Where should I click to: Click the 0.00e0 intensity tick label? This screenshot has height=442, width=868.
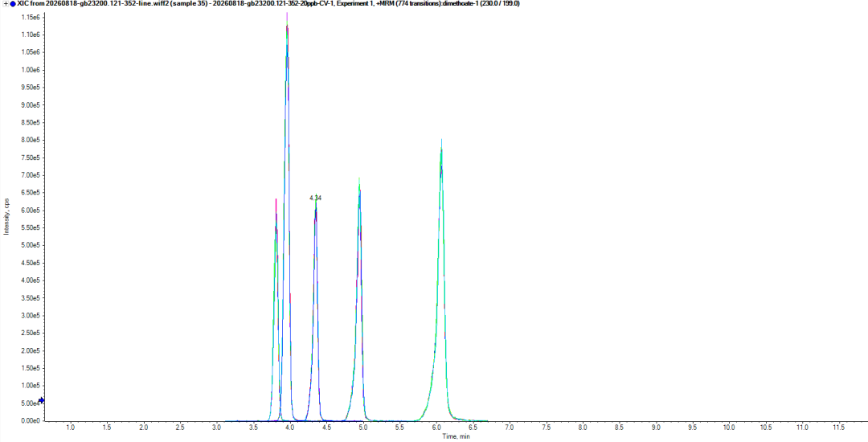coord(30,420)
